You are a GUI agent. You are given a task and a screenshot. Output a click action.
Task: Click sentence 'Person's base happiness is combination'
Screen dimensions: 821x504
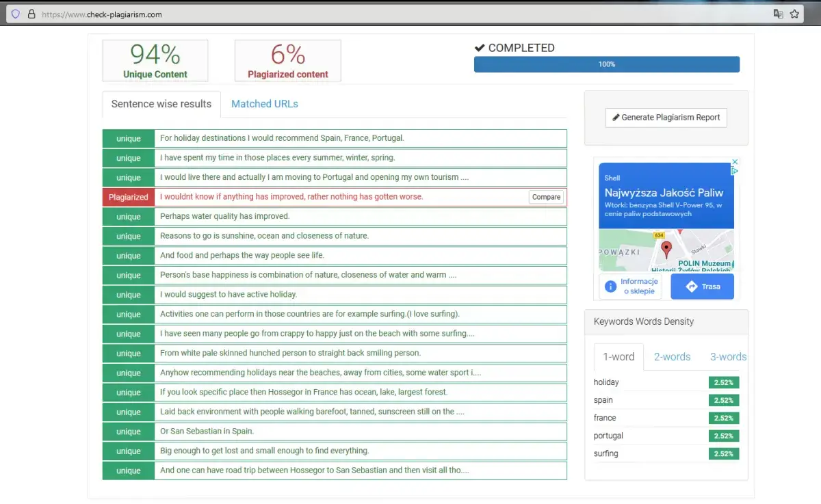pyautogui.click(x=308, y=275)
